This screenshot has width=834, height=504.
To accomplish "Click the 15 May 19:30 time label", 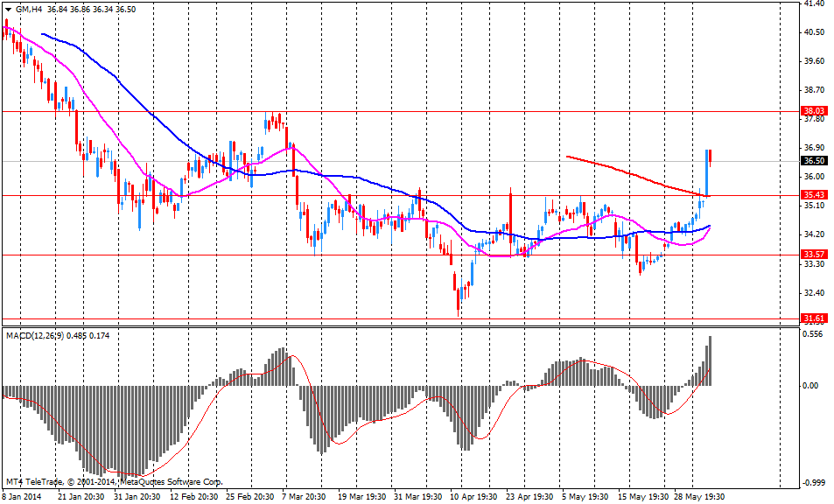I will pyautogui.click(x=641, y=496).
